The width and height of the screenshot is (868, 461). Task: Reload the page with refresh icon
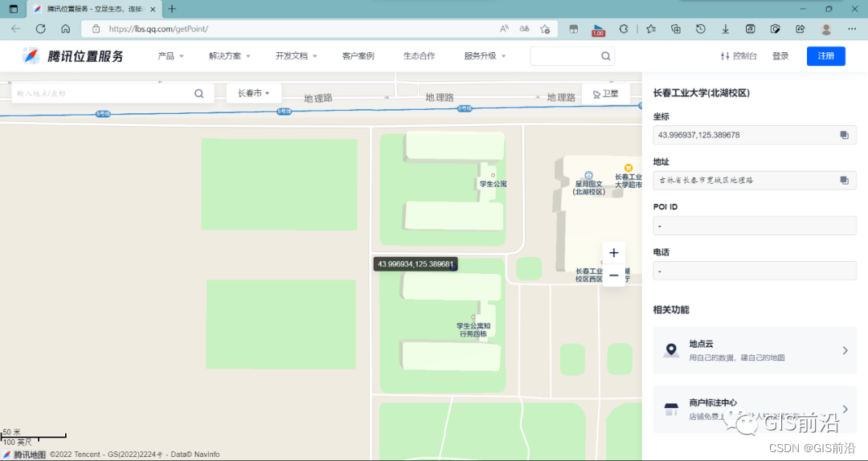(x=40, y=29)
